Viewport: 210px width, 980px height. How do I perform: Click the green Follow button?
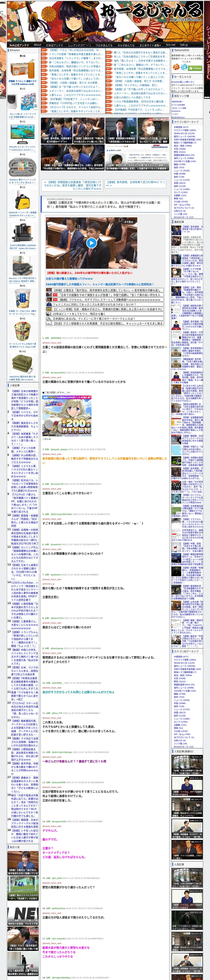tap(195, 68)
